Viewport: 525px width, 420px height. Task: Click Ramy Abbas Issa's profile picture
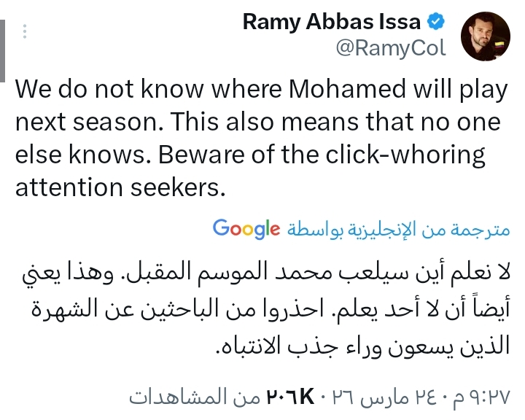coord(486,36)
